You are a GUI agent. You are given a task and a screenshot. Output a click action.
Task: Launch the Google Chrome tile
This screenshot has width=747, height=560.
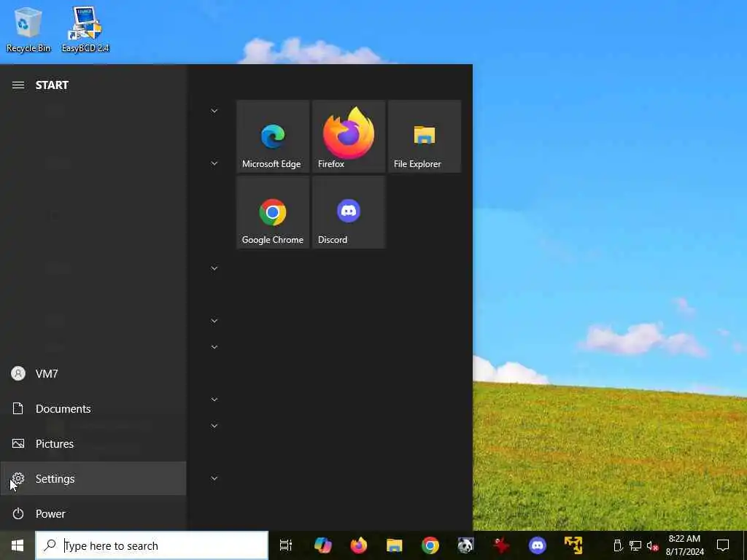[273, 212]
